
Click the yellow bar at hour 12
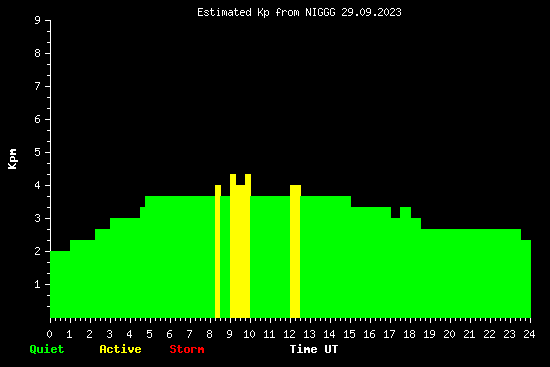click(x=295, y=251)
